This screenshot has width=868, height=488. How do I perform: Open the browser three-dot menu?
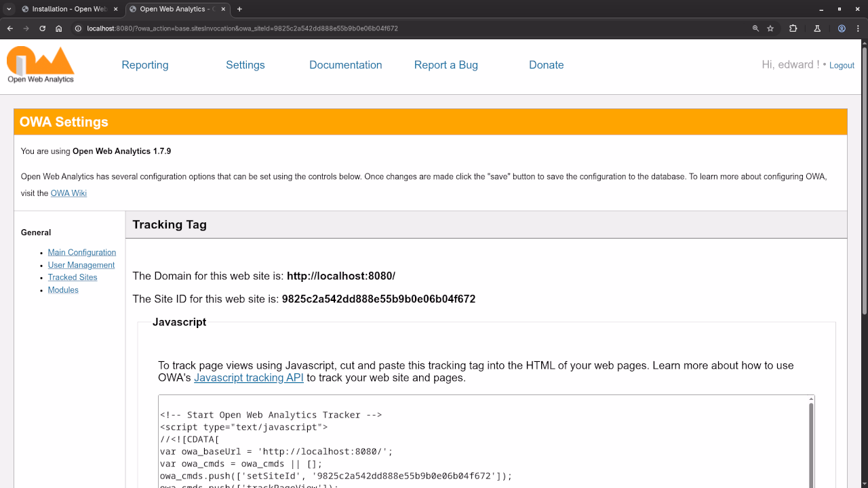[857, 28]
